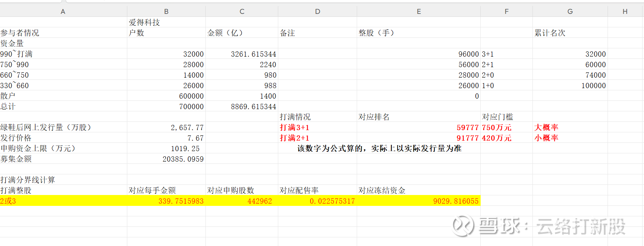Screen dimensions: 644x246
Task: Select column D header
Action: pyautogui.click(x=318, y=12)
